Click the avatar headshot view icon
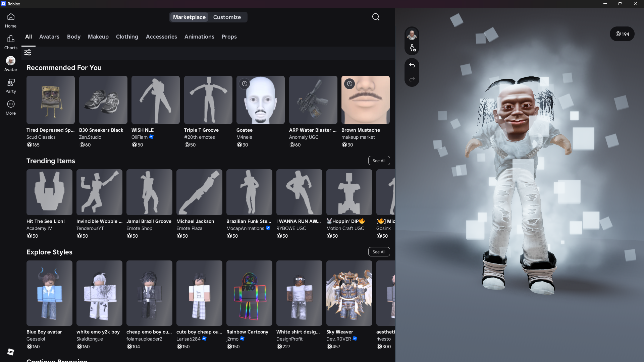Image resolution: width=644 pixels, height=362 pixels. pos(412,35)
